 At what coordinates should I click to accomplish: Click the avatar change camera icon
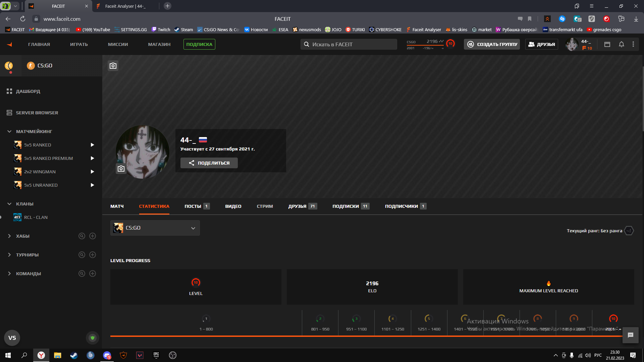coord(121,169)
